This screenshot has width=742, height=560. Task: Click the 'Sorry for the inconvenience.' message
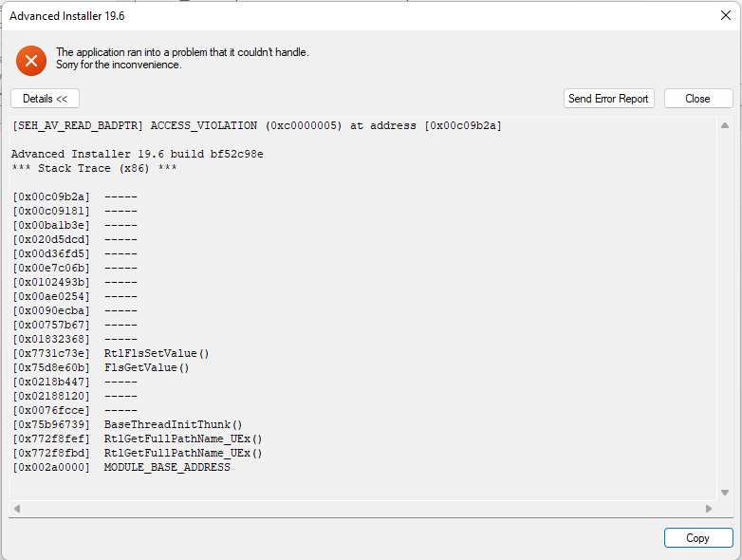119,65
